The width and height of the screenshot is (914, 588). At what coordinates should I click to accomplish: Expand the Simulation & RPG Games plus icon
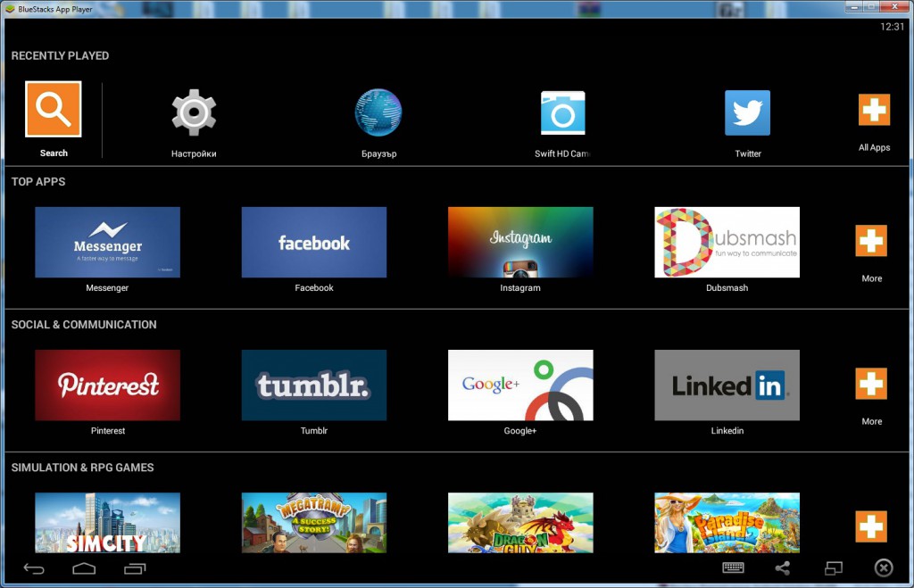[871, 526]
